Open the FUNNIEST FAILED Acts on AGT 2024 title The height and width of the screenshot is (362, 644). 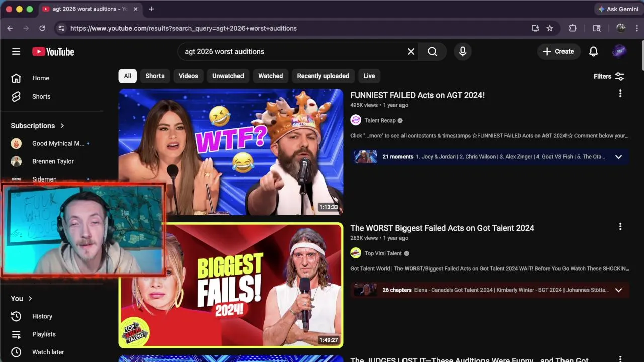(417, 95)
